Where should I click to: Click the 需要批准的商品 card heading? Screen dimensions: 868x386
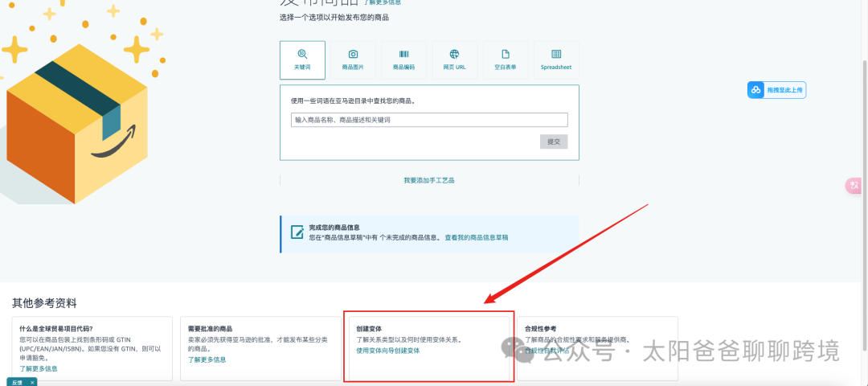(x=210, y=328)
